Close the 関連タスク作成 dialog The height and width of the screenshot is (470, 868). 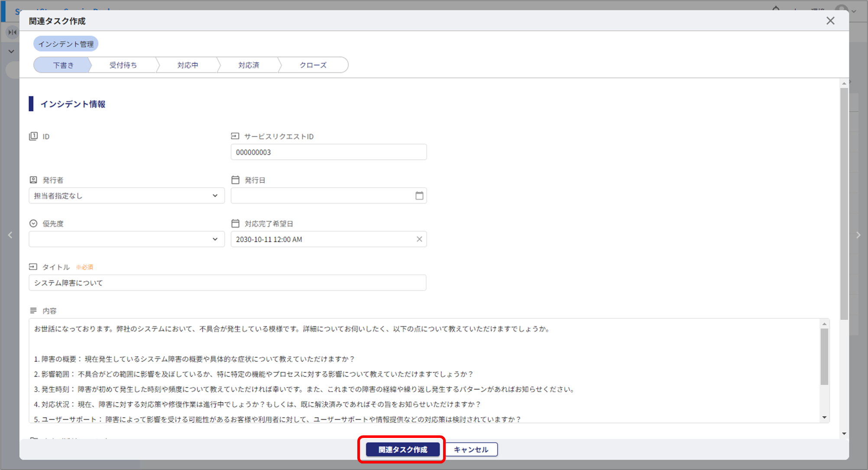(830, 21)
